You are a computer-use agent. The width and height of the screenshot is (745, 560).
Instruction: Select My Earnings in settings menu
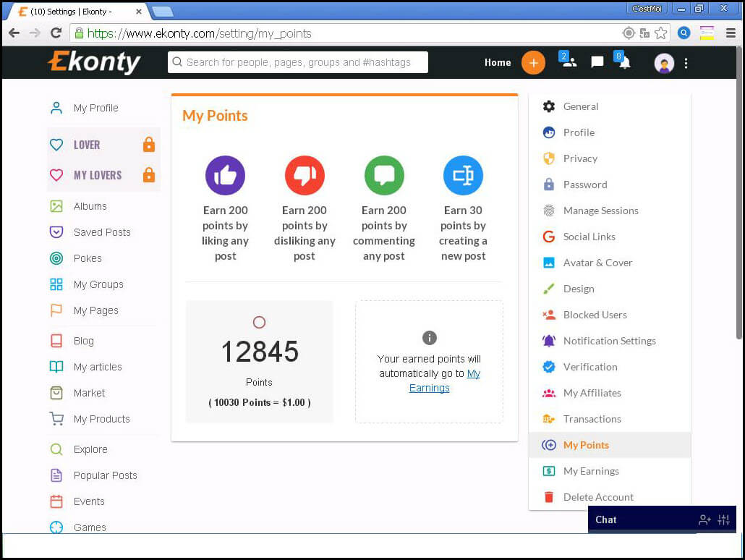tap(591, 471)
